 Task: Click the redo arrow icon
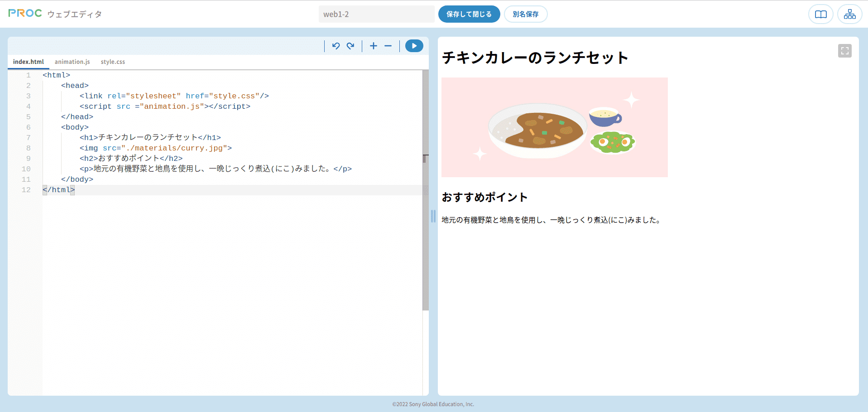[x=350, y=46]
